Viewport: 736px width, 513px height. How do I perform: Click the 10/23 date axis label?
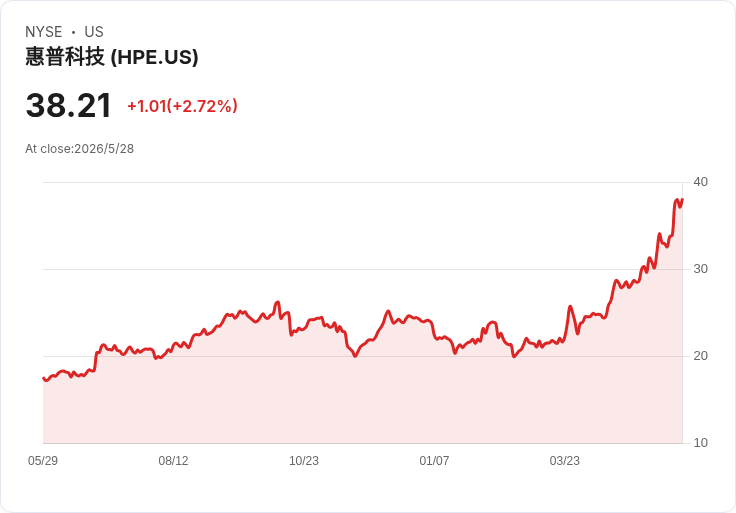coord(304,460)
